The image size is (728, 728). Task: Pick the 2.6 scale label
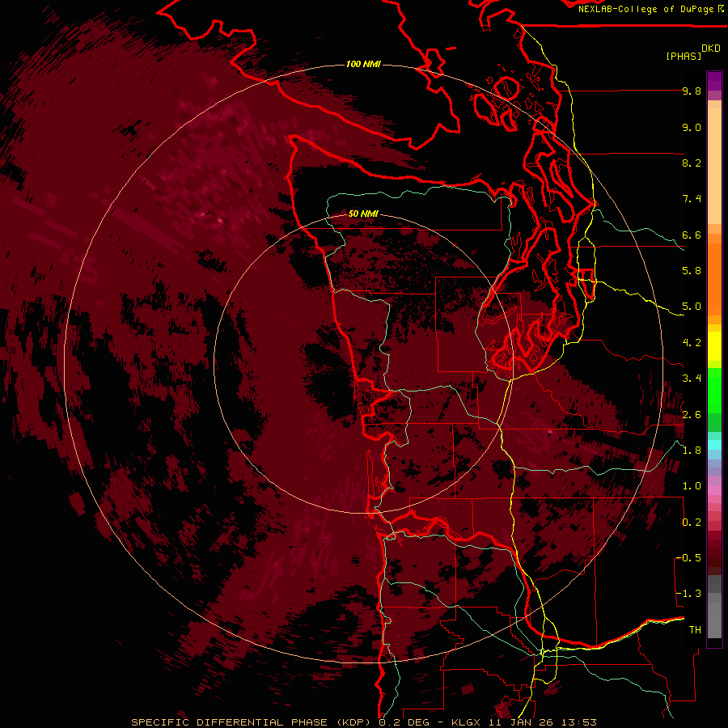pyautogui.click(x=692, y=415)
